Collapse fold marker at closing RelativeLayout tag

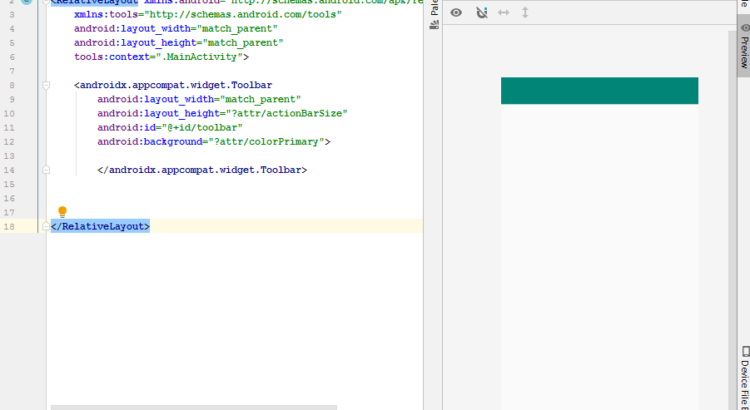[x=47, y=227]
